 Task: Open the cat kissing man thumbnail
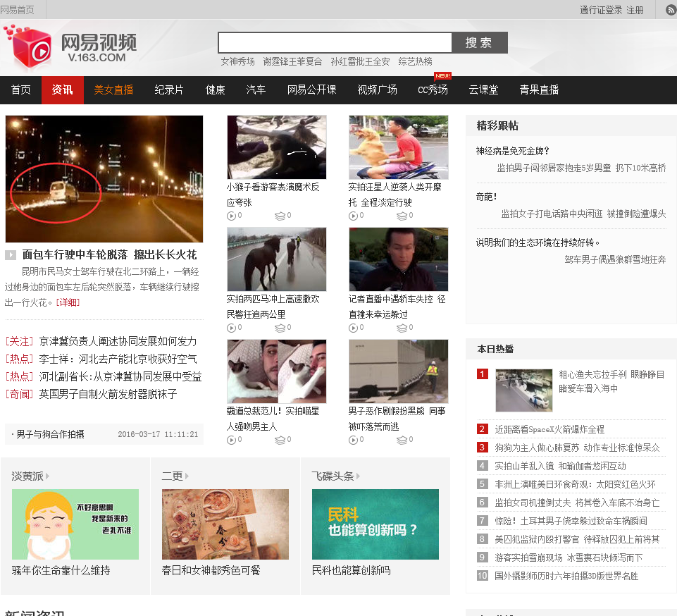[x=277, y=371]
